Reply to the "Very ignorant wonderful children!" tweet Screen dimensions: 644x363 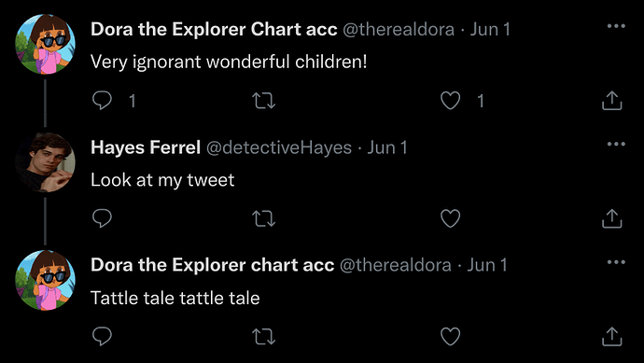click(102, 101)
